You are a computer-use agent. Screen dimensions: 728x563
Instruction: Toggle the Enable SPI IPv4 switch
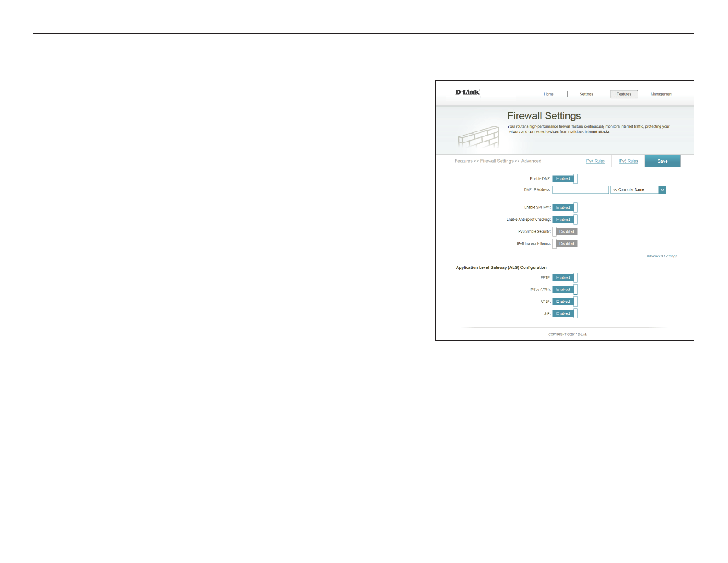[x=564, y=207]
